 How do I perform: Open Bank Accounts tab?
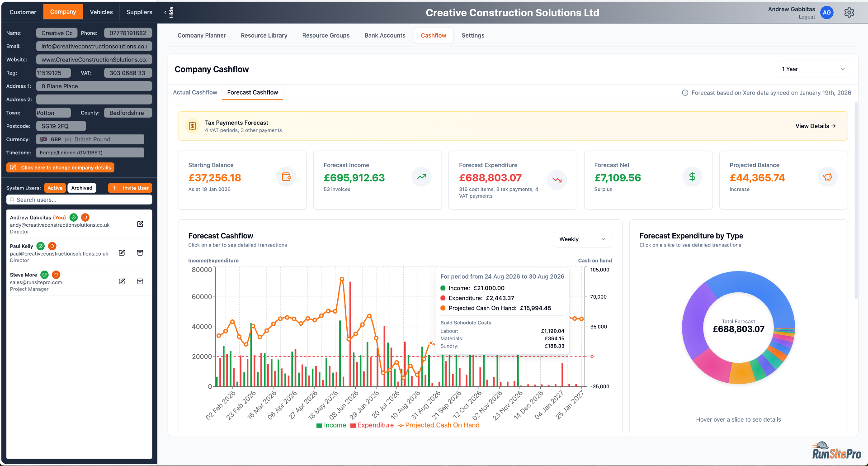coord(385,35)
